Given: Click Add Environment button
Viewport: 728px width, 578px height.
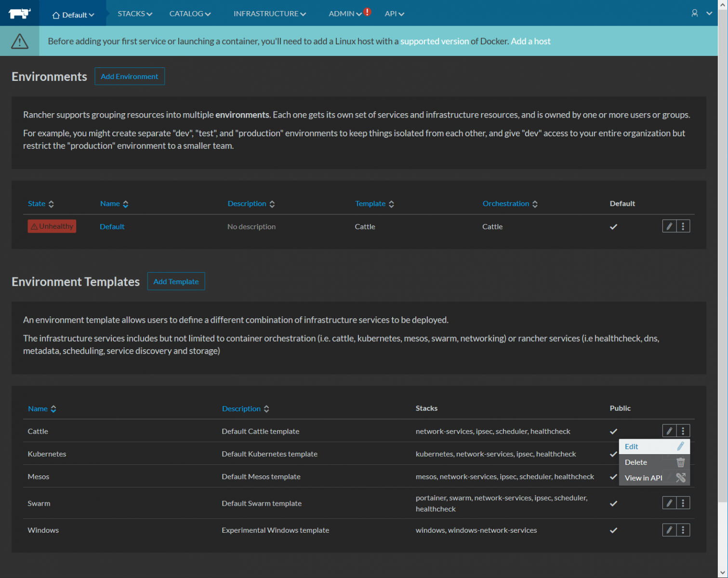Looking at the screenshot, I should coord(130,76).
